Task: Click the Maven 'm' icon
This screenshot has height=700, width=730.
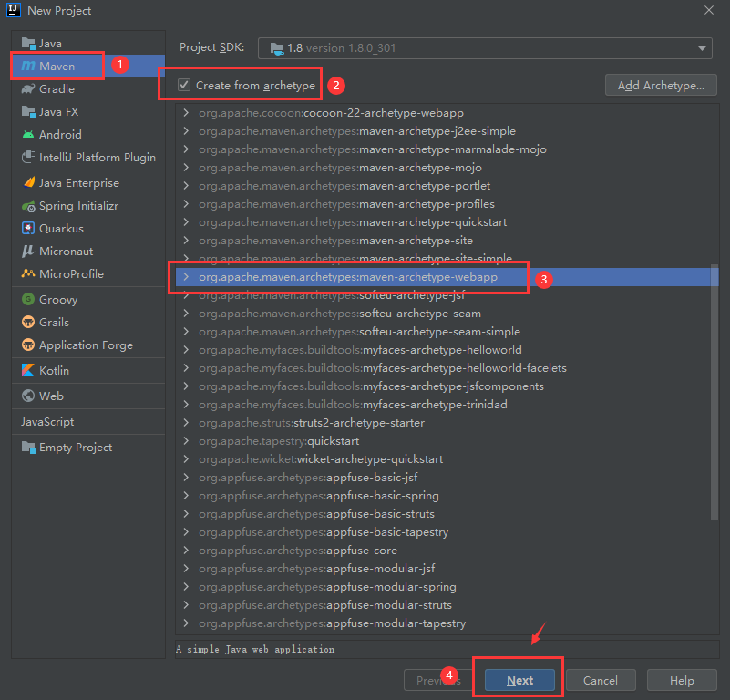Action: (x=28, y=67)
